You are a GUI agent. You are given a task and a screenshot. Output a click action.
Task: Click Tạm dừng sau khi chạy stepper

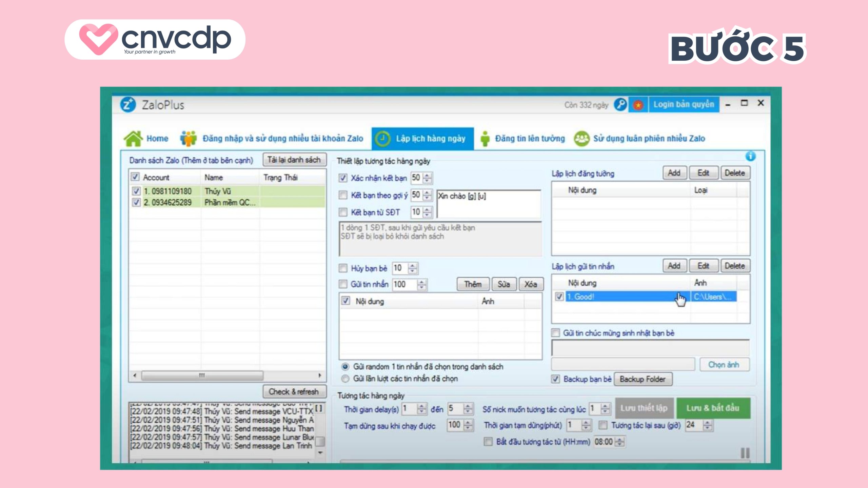(468, 425)
